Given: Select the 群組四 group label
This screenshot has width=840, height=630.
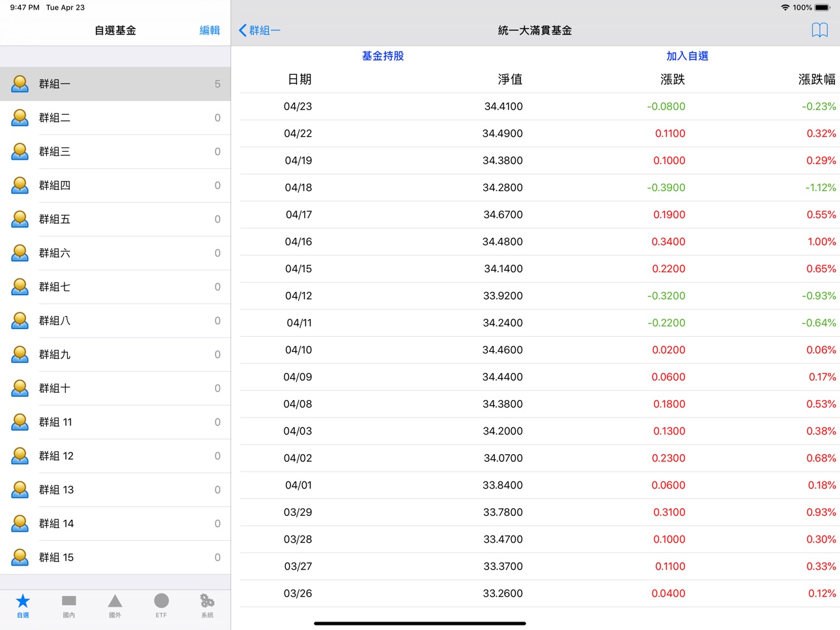Looking at the screenshot, I should 55,186.
